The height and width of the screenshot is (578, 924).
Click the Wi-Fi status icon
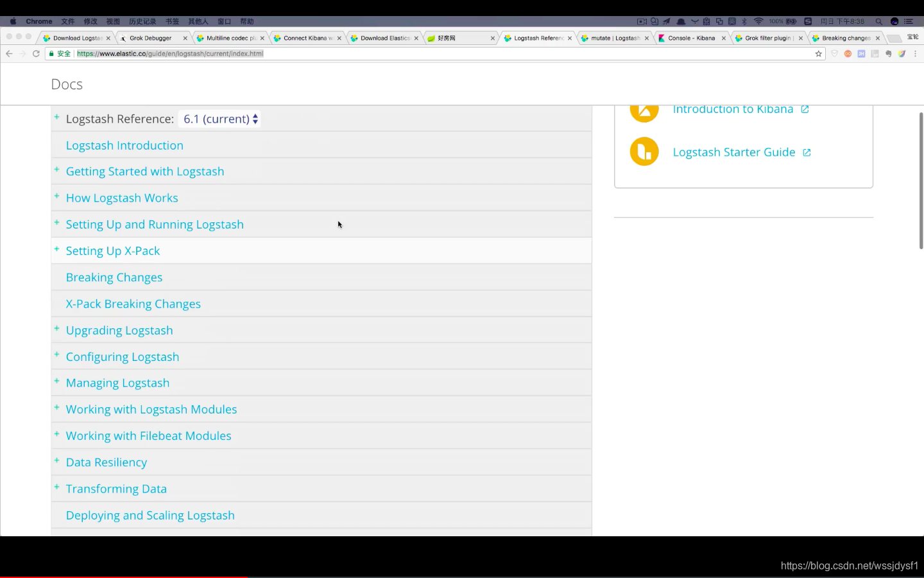tap(758, 21)
